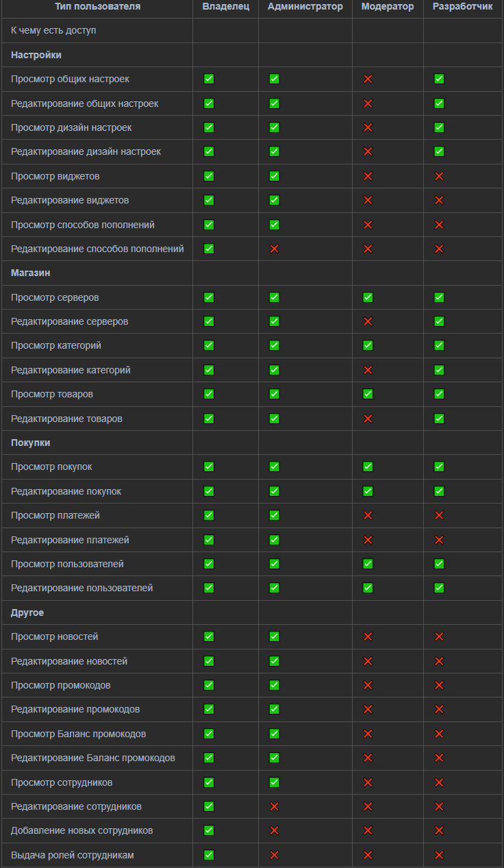This screenshot has width=504, height=868.
Task: Click the Администратор red cross for Редактирование способов пополнений
Action: 275,249
